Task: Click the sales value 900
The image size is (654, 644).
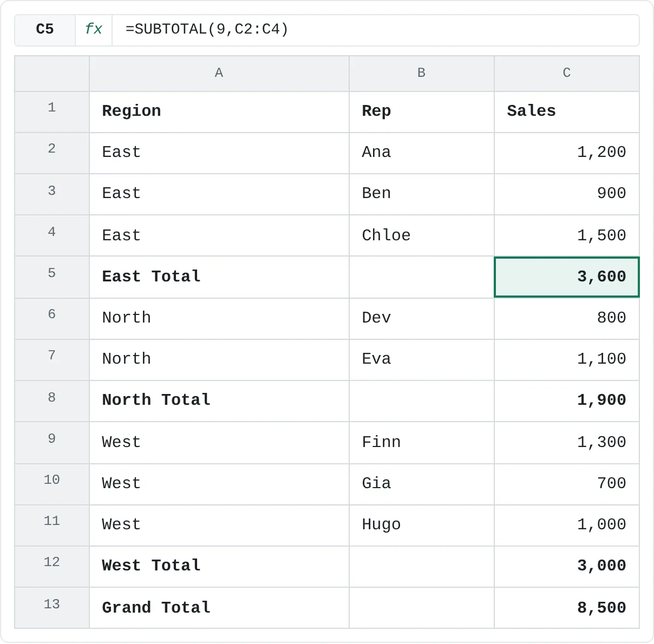Action: click(567, 194)
